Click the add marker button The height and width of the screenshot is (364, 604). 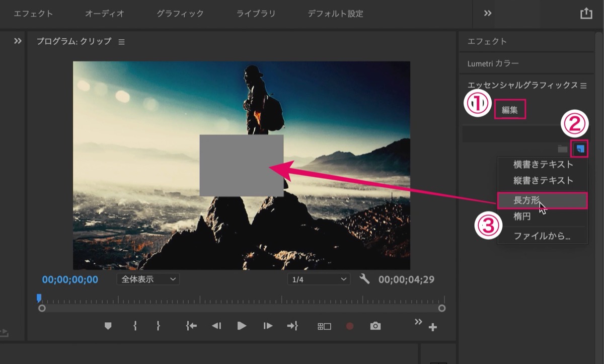[108, 326]
